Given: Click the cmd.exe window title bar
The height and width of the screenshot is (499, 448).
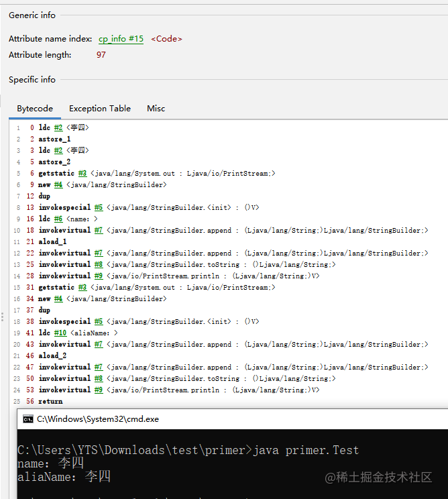Looking at the screenshot, I should coord(233,419).
